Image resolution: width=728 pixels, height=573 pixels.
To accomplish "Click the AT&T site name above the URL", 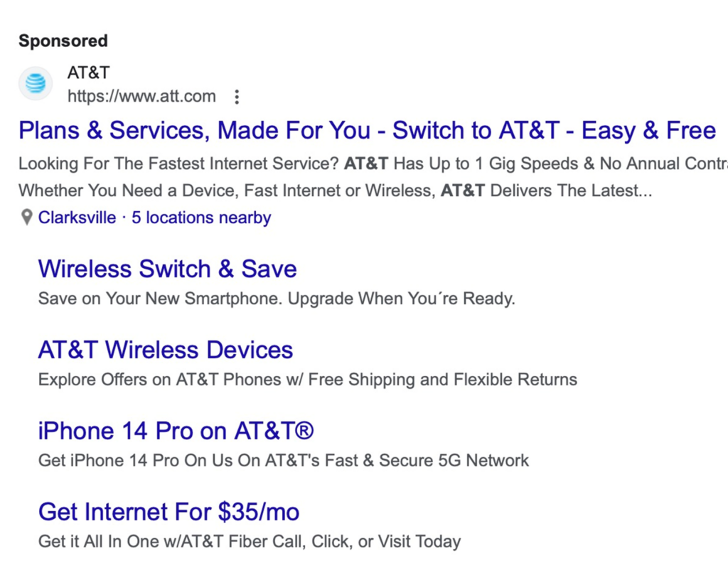I will click(x=88, y=73).
